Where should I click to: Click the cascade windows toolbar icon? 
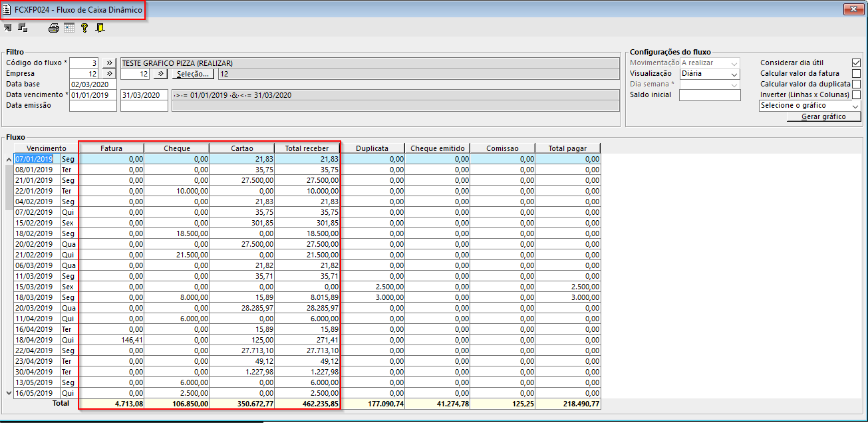23,28
